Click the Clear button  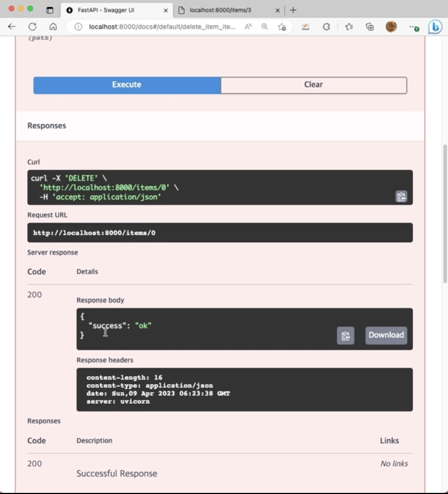coord(314,85)
